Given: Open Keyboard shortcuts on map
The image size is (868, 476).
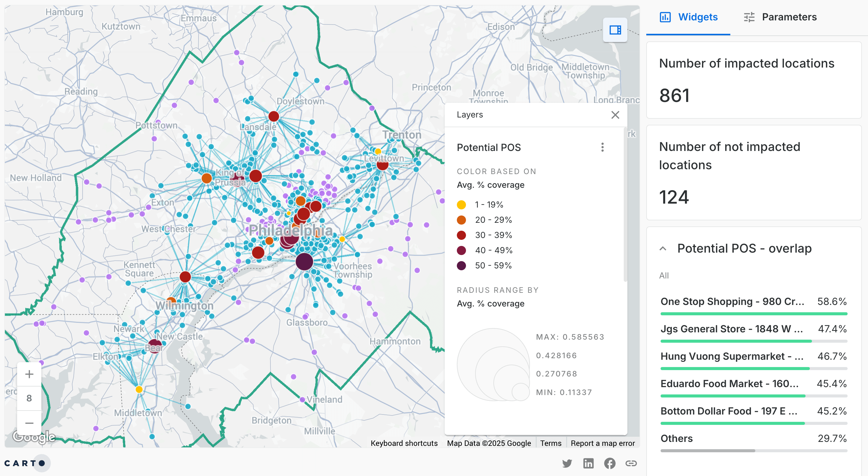Looking at the screenshot, I should [404, 443].
